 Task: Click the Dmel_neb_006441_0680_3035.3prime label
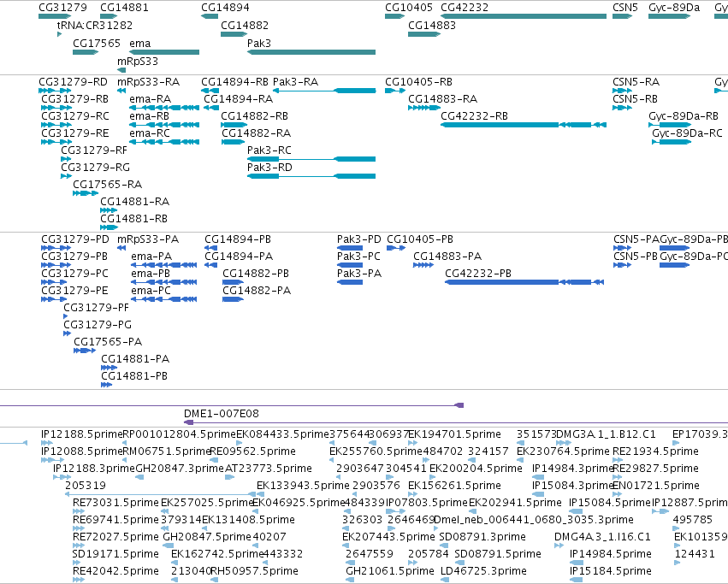(x=534, y=520)
